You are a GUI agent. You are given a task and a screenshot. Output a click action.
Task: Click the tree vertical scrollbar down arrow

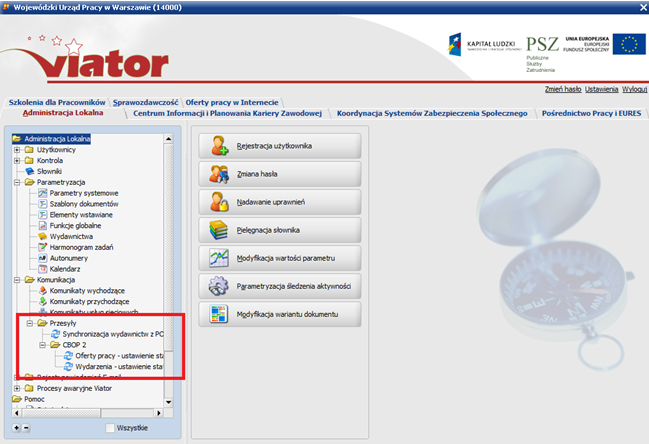click(x=168, y=402)
